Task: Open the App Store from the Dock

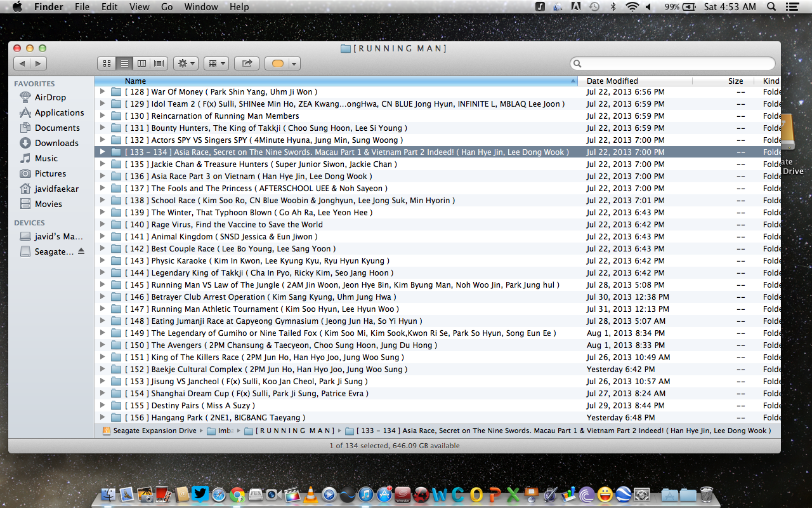Action: (x=384, y=495)
